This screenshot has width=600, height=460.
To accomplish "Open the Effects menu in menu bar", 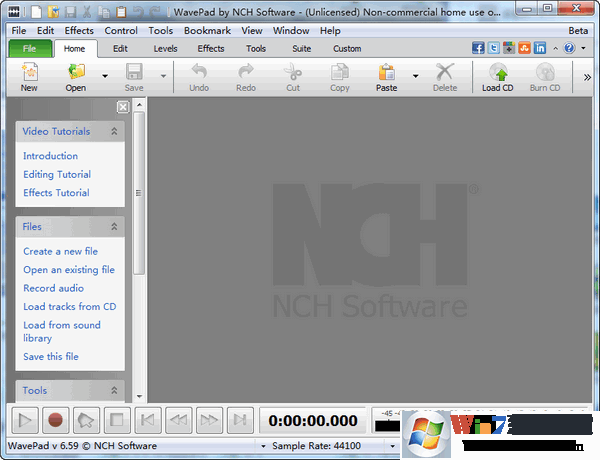I will tap(79, 31).
